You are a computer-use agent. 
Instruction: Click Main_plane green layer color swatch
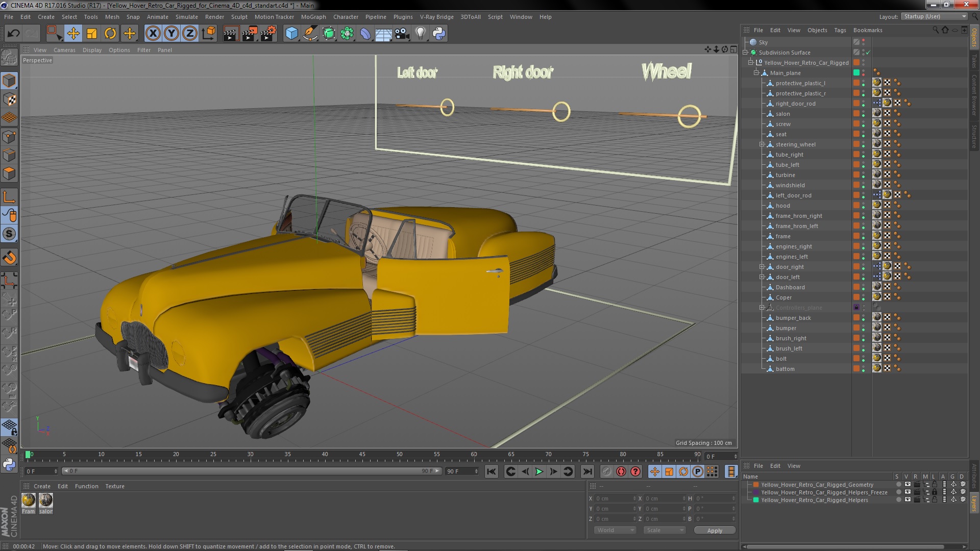tap(856, 73)
